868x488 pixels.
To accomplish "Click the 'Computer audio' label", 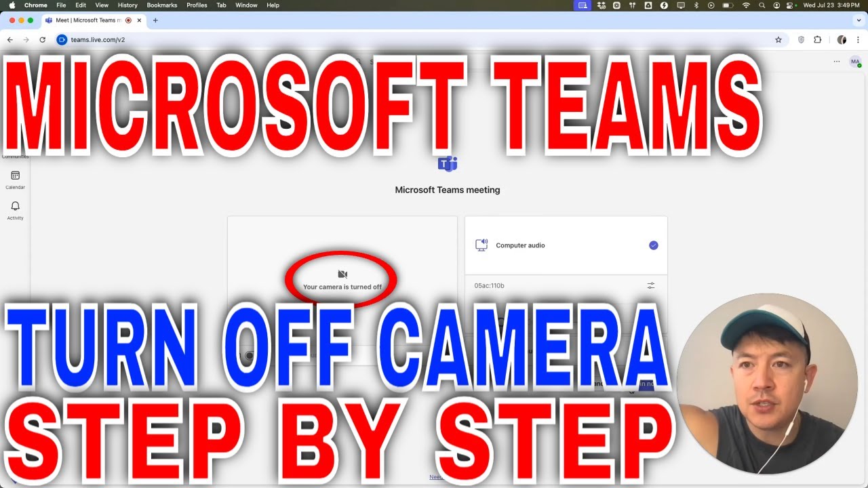I will 520,245.
